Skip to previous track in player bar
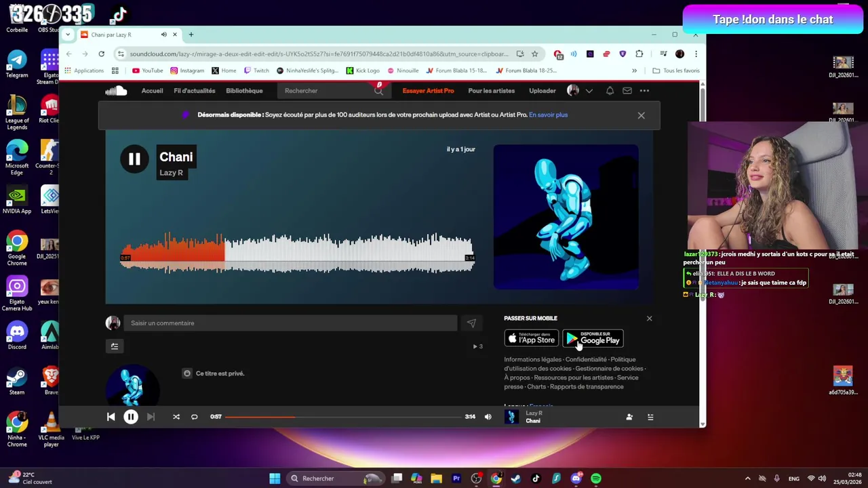The height and width of the screenshot is (488, 868). tap(111, 417)
